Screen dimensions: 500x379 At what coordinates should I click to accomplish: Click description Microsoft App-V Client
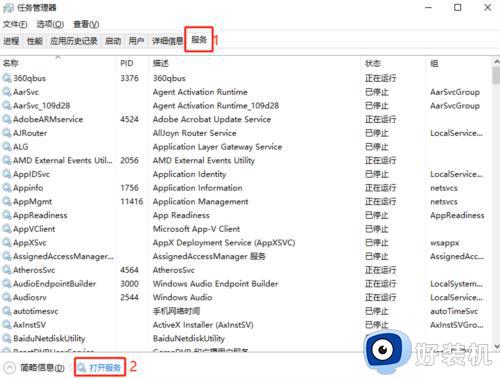pyautogui.click(x=196, y=229)
